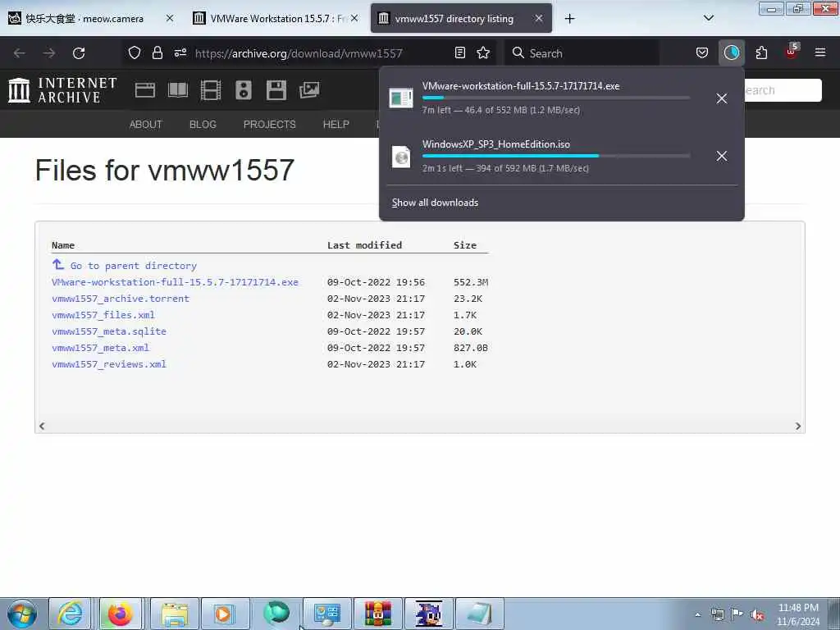Open ABOUT in Internet Archive nav
This screenshot has width=840, height=630.
click(x=146, y=125)
